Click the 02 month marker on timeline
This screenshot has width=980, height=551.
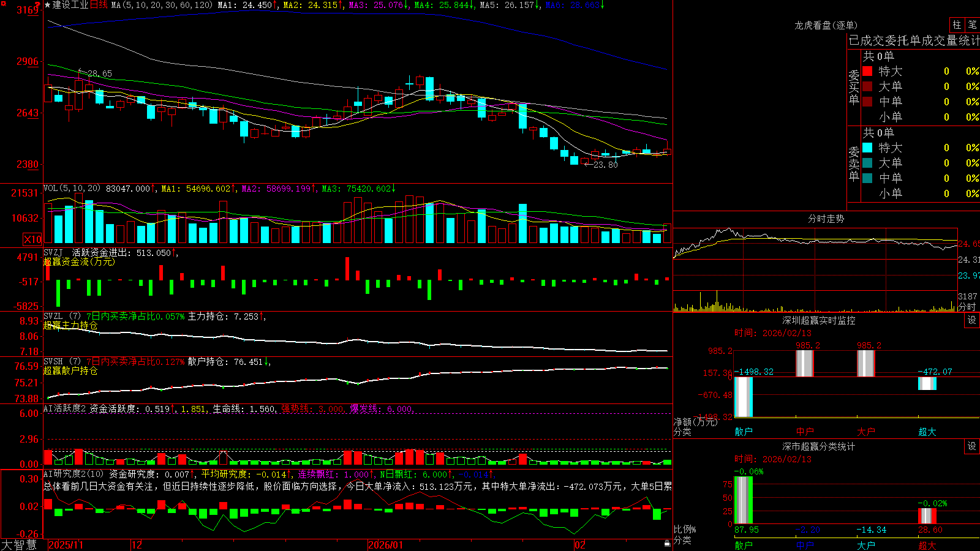tap(579, 545)
